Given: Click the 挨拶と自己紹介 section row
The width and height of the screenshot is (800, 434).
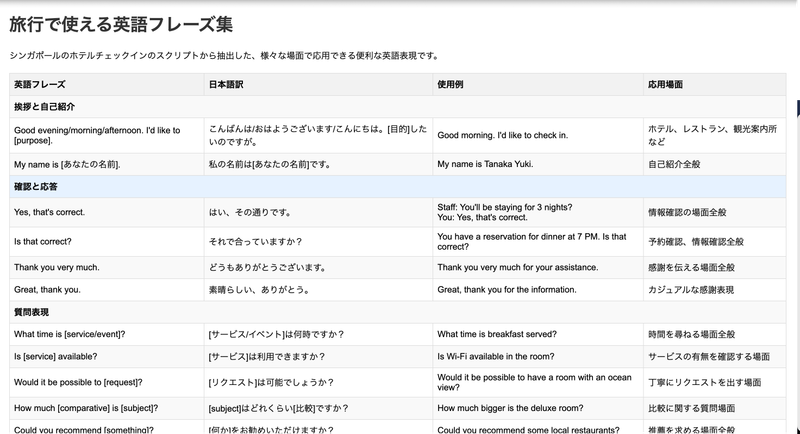Looking at the screenshot, I should pos(45,107).
